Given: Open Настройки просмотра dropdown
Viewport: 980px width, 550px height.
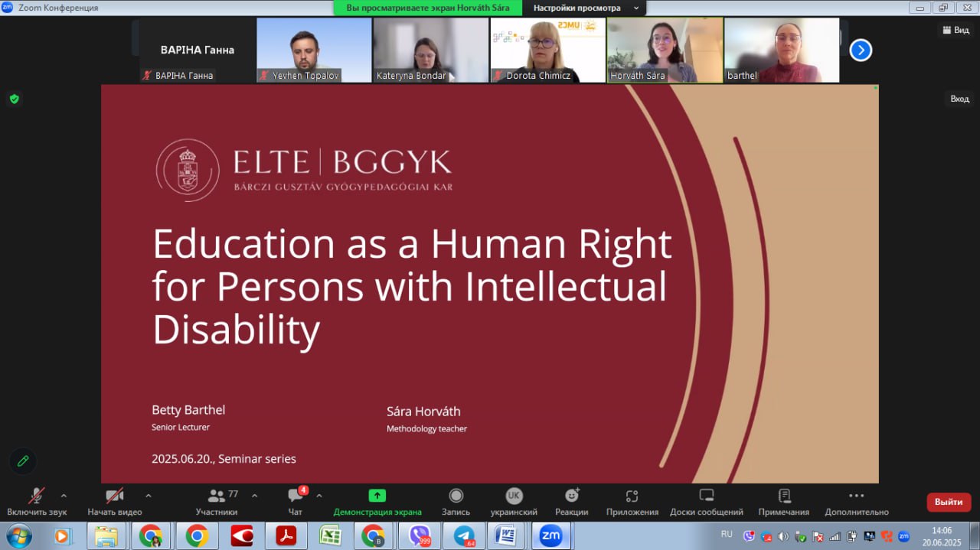Looking at the screenshot, I should 586,8.
